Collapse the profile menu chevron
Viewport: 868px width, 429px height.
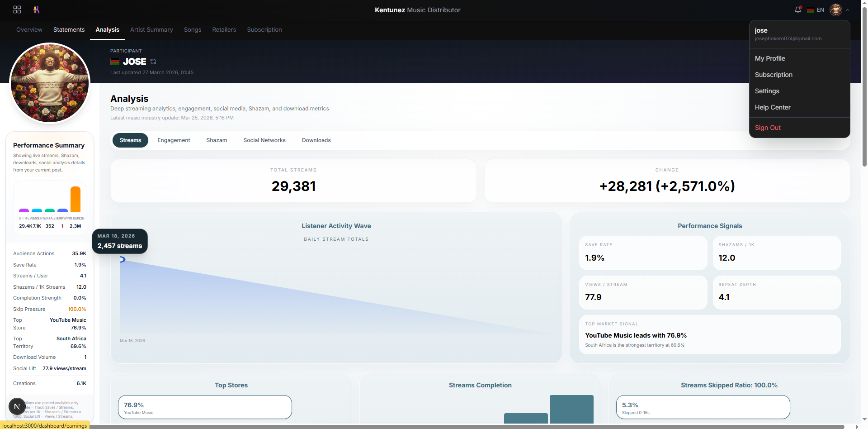(x=848, y=10)
